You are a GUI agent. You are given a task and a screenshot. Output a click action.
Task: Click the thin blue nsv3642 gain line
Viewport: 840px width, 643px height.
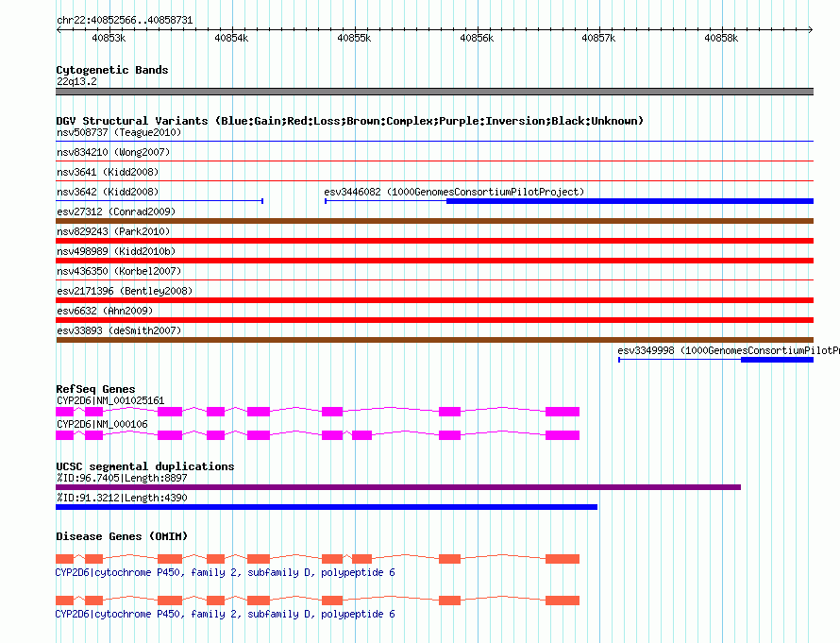pos(160,201)
